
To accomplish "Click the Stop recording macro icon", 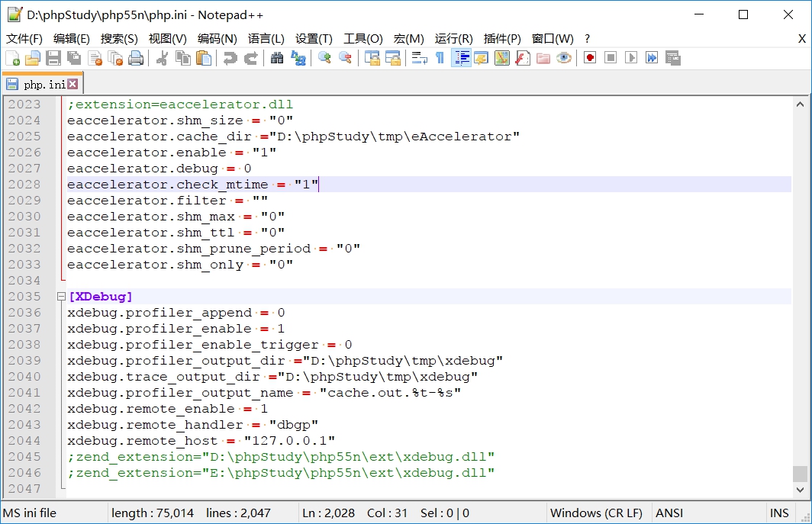I will (611, 58).
